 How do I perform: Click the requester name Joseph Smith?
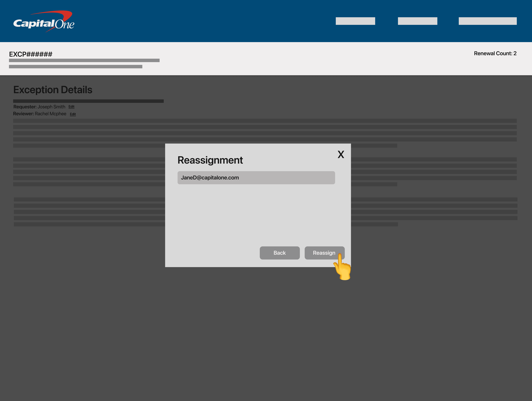51,107
